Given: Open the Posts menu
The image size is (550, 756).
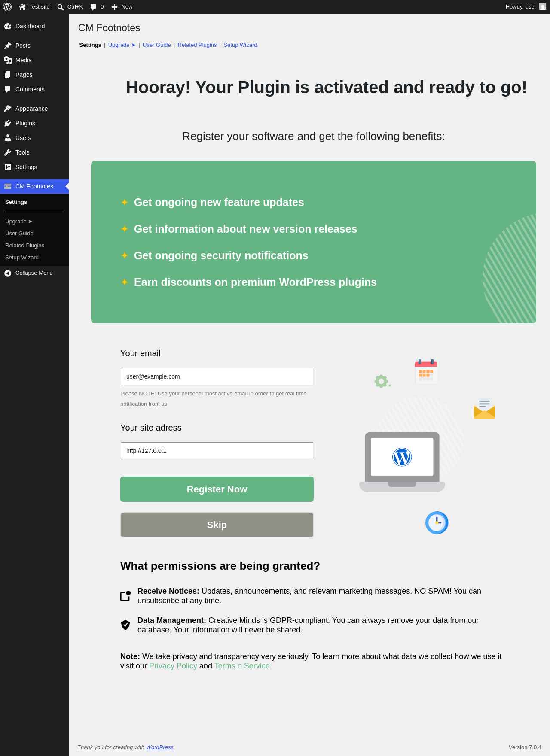Looking at the screenshot, I should click(34, 46).
